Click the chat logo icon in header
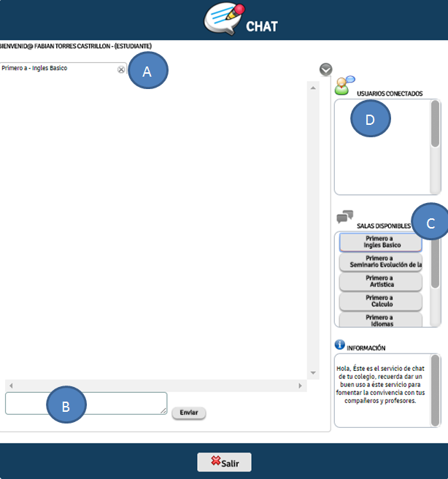 click(x=225, y=20)
